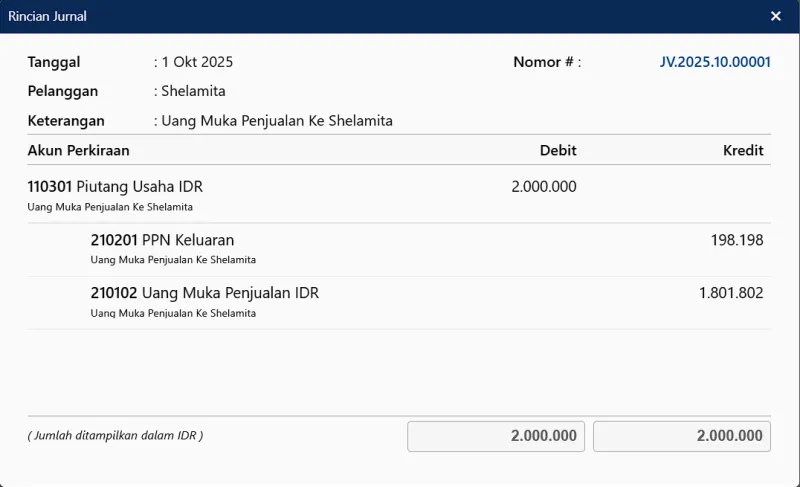Screen dimensions: 800x487
Task: Close the Rincian Jurnal dialog
Action: click(x=776, y=16)
